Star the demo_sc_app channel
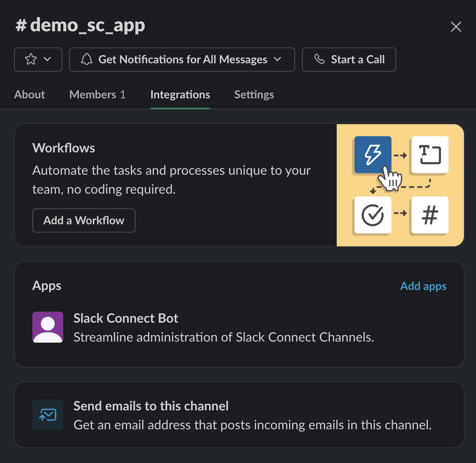 point(31,59)
